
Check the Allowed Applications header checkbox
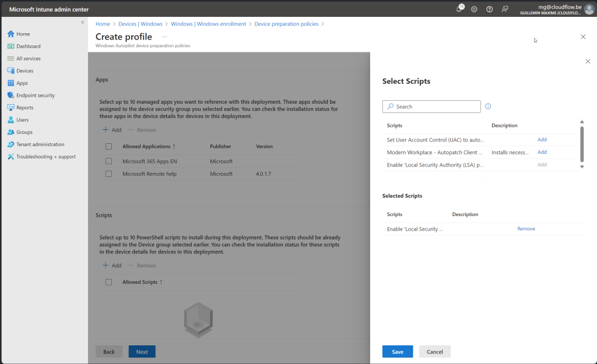(x=108, y=146)
